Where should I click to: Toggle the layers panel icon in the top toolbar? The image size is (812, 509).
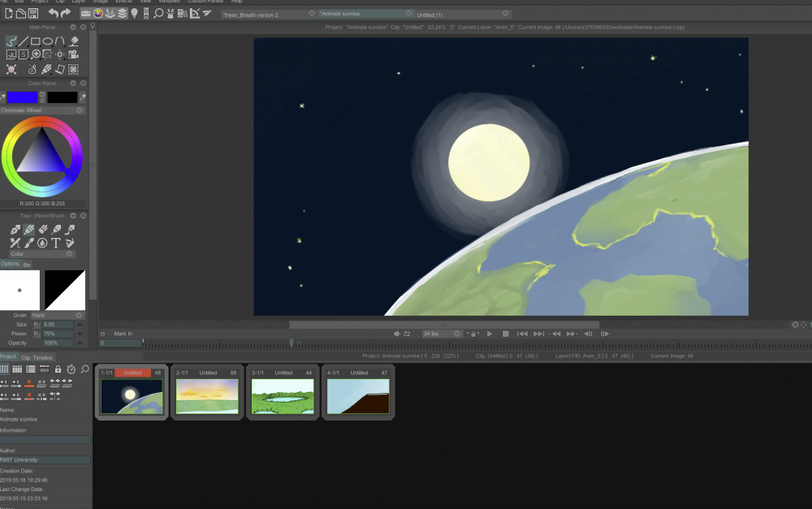(x=123, y=14)
